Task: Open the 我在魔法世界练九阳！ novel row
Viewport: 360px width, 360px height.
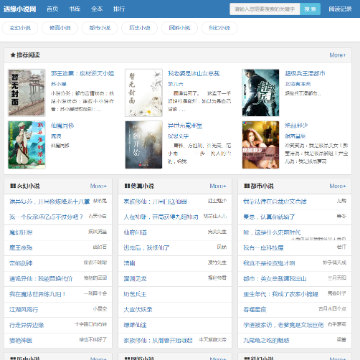Action: pos(58,294)
